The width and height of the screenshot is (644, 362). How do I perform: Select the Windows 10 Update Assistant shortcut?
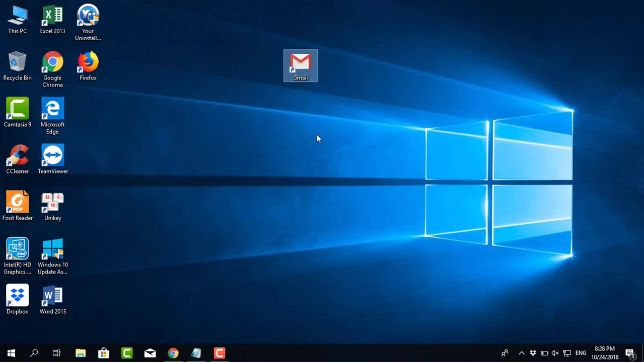pos(53,257)
